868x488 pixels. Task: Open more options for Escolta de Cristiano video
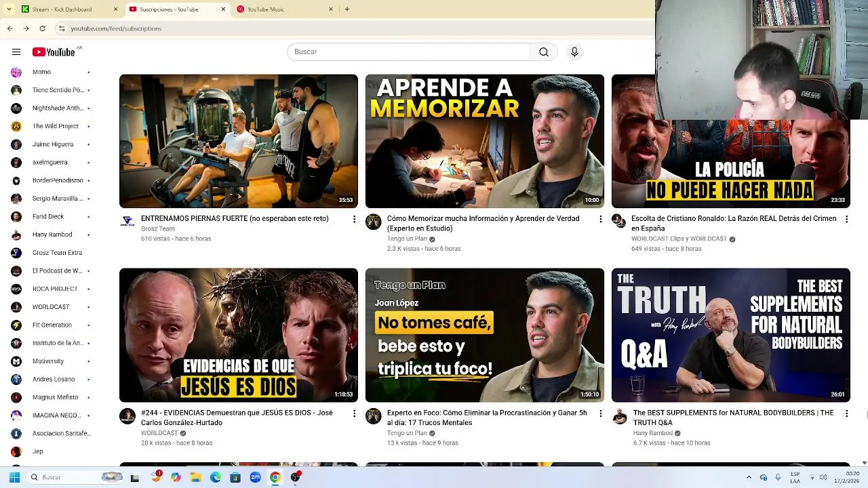tap(846, 219)
